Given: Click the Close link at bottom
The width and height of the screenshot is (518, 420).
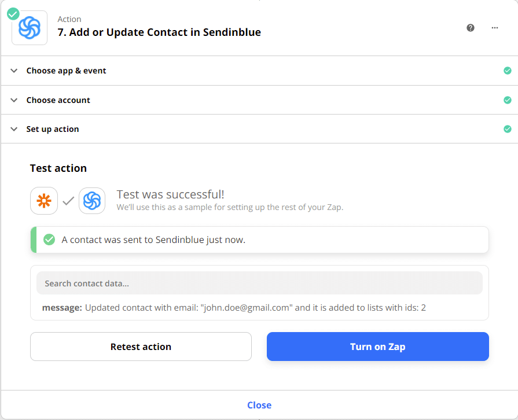Looking at the screenshot, I should pos(259,405).
